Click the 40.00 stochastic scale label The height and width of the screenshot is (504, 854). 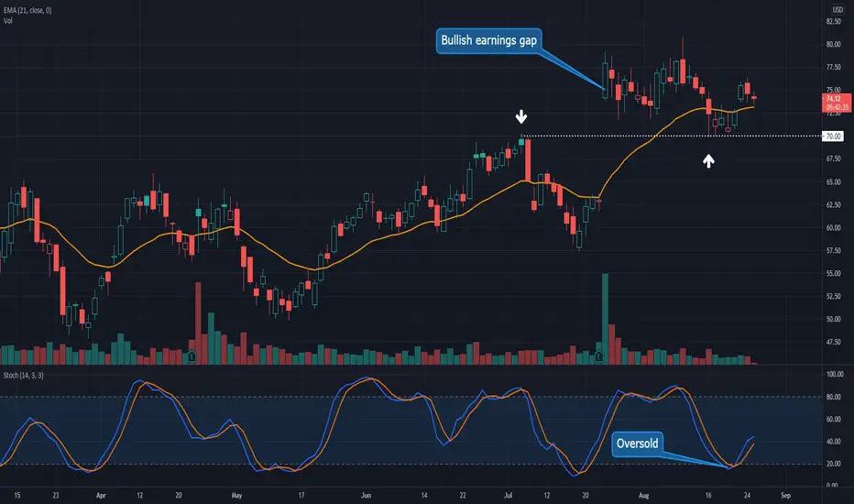pos(833,442)
